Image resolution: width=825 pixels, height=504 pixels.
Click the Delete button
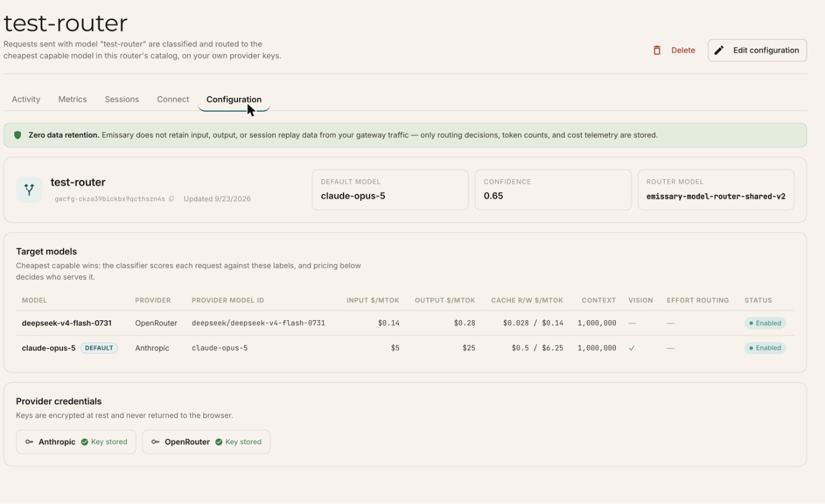click(x=674, y=51)
